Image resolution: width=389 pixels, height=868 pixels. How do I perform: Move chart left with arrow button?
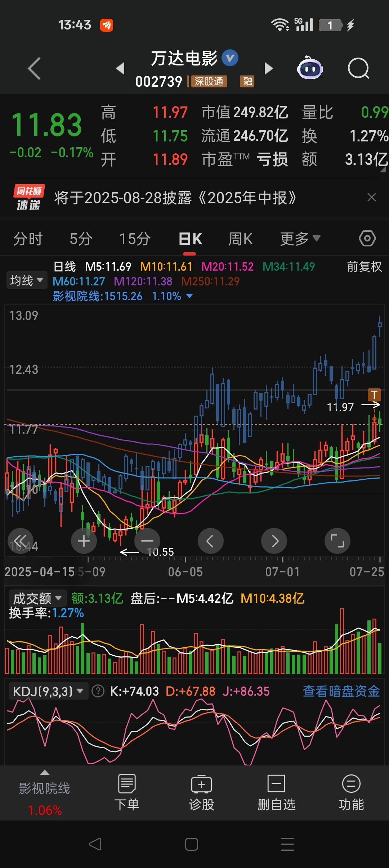pyautogui.click(x=211, y=541)
